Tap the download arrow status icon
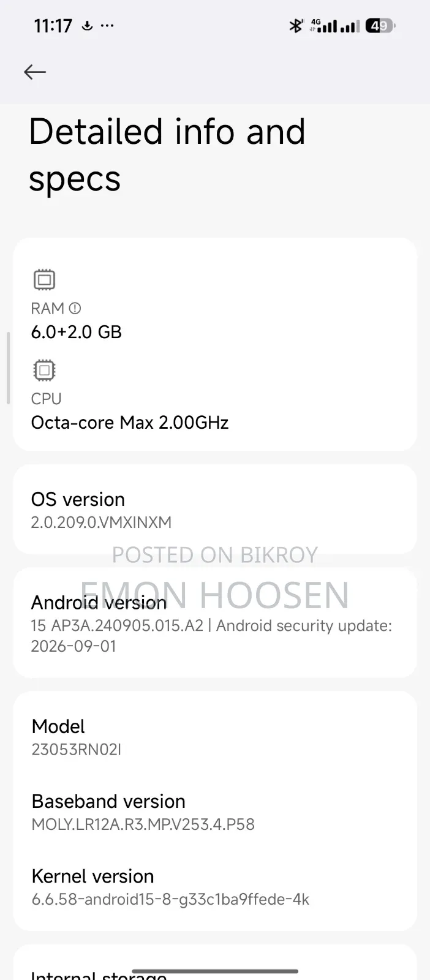 tap(87, 26)
